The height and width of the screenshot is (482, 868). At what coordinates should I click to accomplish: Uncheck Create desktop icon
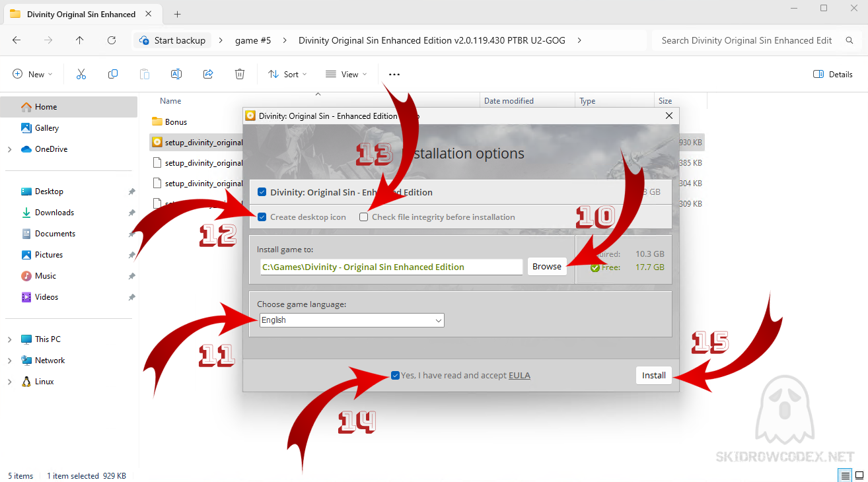click(262, 217)
